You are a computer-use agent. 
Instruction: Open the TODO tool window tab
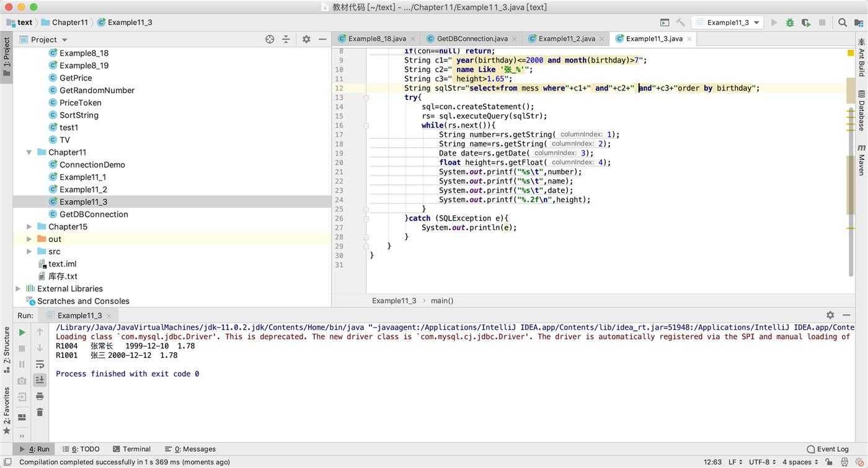pos(81,449)
